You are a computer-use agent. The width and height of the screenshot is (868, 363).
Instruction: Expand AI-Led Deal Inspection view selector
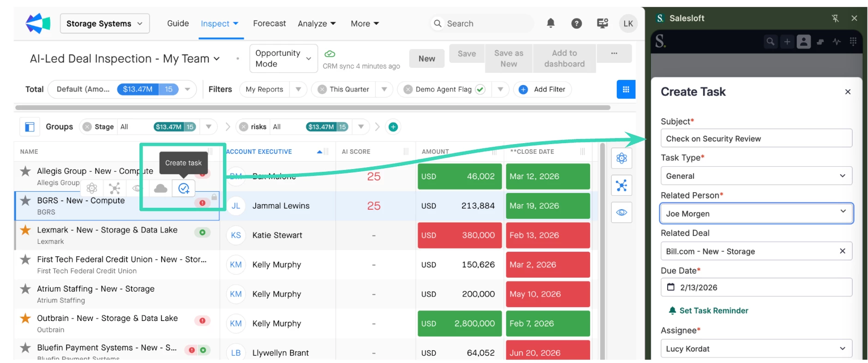[217, 59]
